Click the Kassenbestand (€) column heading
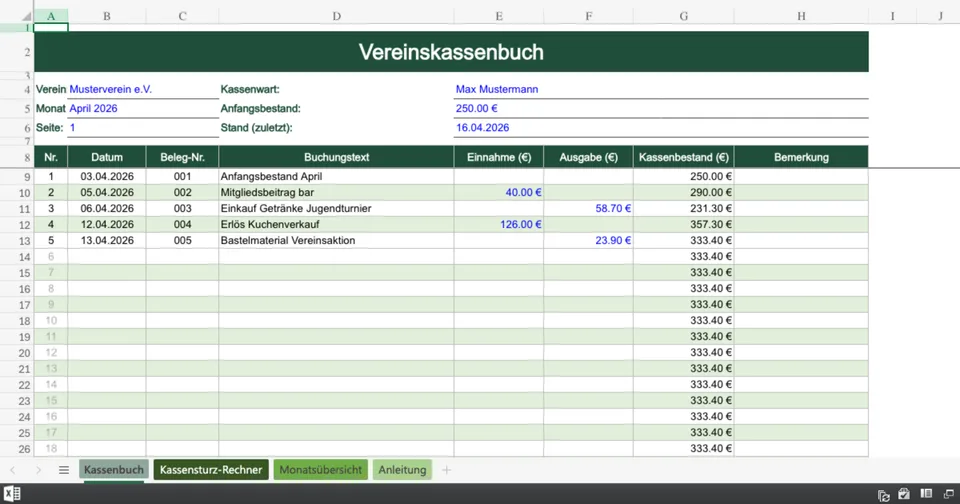This screenshot has width=960, height=504. coord(683,157)
